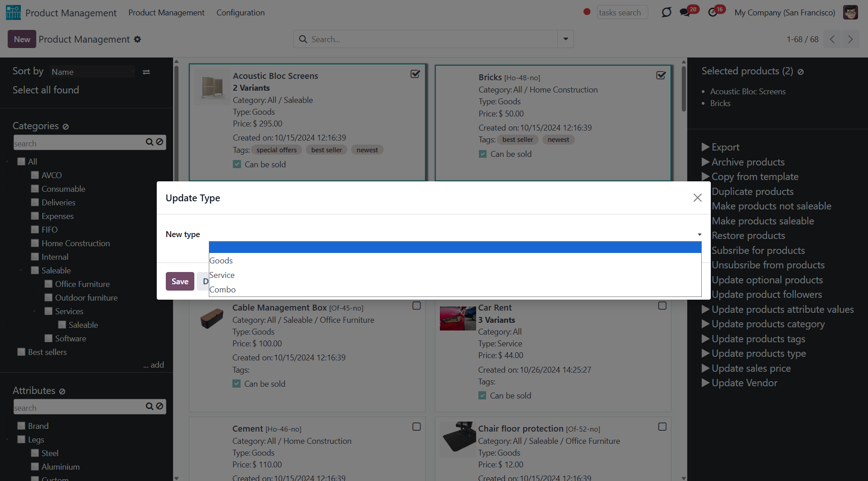This screenshot has height=481, width=868.
Task: Expand the Update products tags action
Action: [753, 339]
